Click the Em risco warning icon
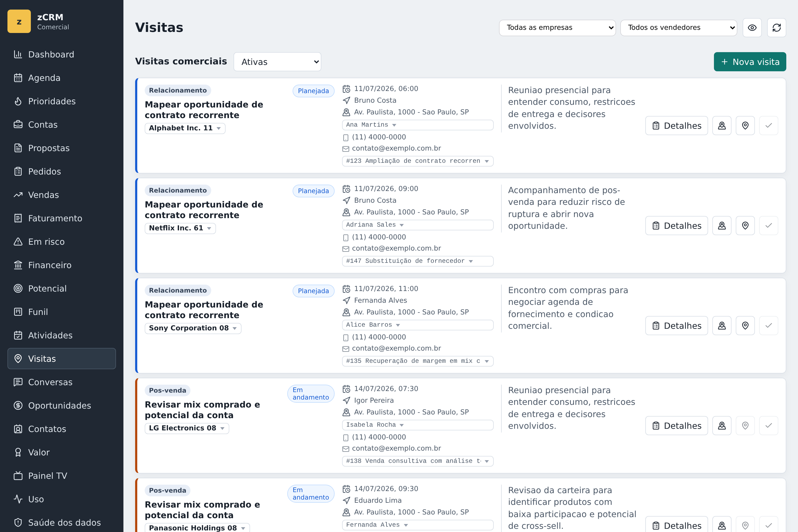This screenshot has height=532, width=798. pyautogui.click(x=18, y=242)
